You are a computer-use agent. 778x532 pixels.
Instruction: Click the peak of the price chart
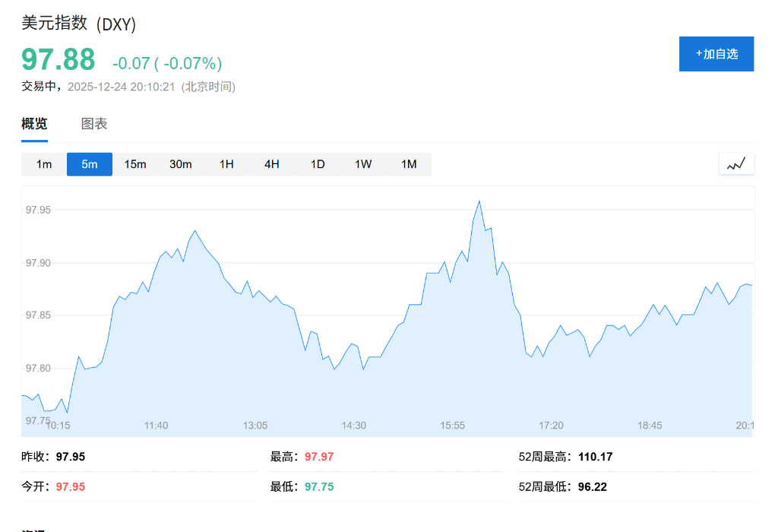(479, 200)
